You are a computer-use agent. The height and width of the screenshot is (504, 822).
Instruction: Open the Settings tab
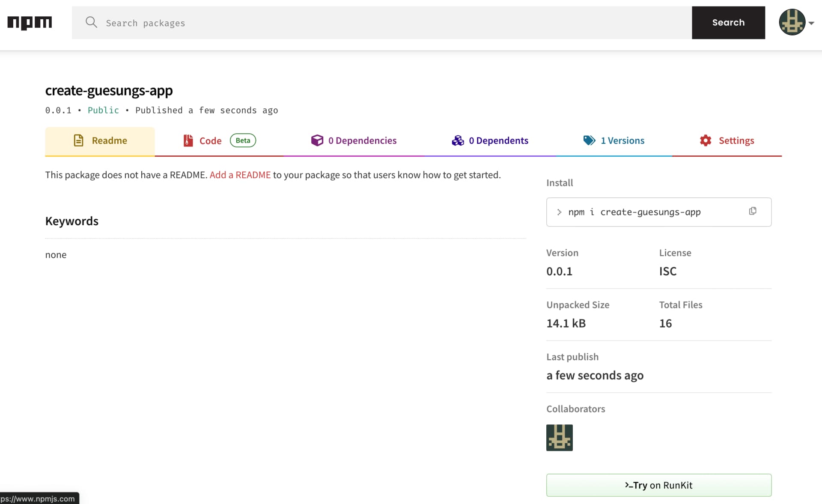(x=727, y=141)
